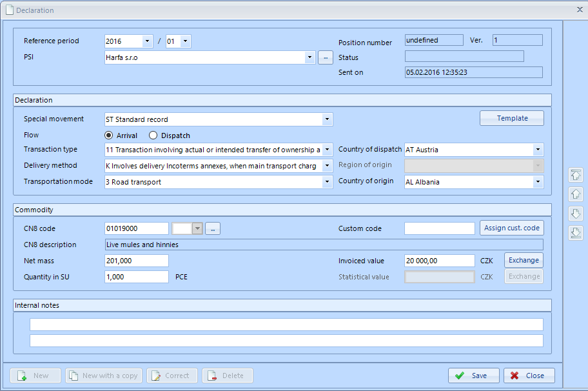This screenshot has width=588, height=391.
Task: Jump to the last record arrow icon
Action: (x=576, y=233)
